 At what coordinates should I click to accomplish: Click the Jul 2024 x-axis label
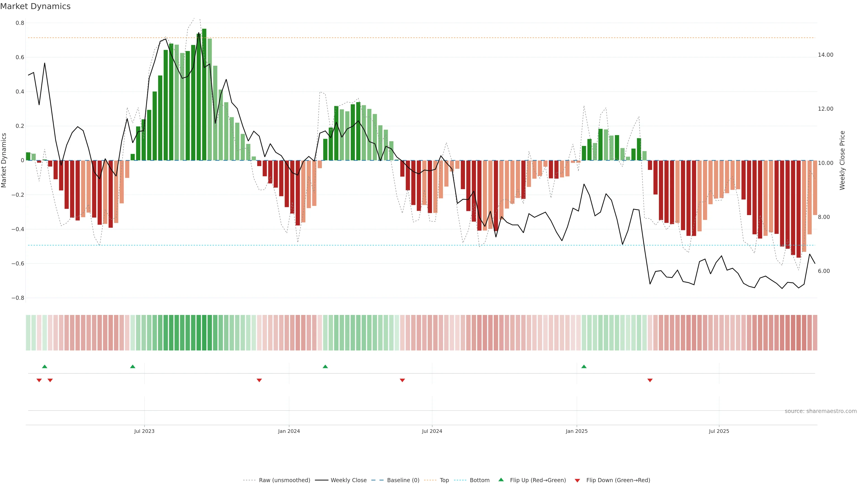click(432, 431)
